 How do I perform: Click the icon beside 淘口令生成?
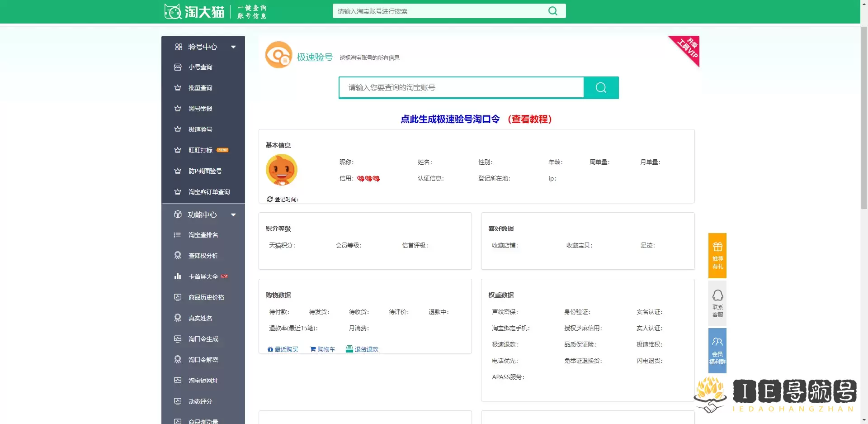coord(178,339)
